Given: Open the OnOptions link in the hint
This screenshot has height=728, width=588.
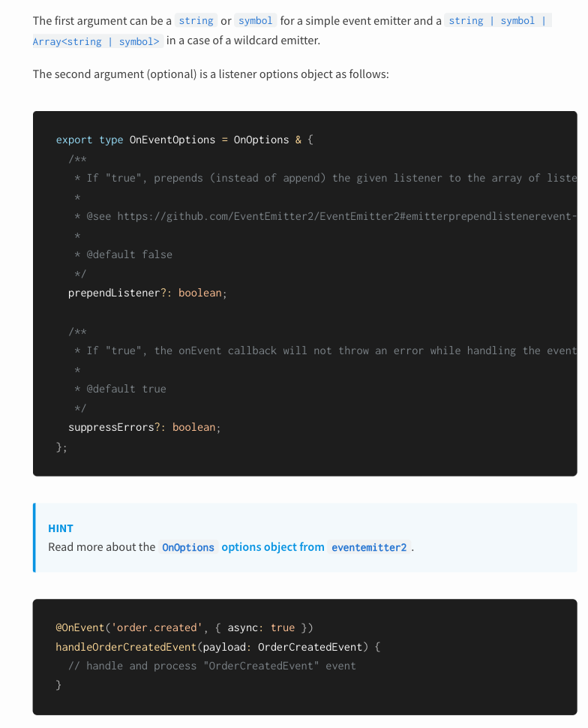Looking at the screenshot, I should (x=188, y=547).
